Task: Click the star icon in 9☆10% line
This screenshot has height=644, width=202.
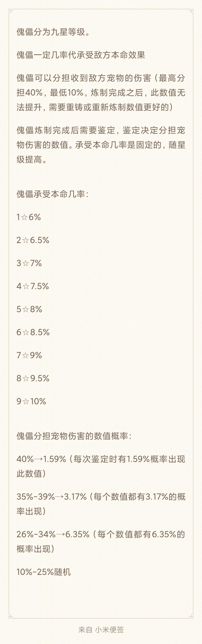Action: (26, 401)
